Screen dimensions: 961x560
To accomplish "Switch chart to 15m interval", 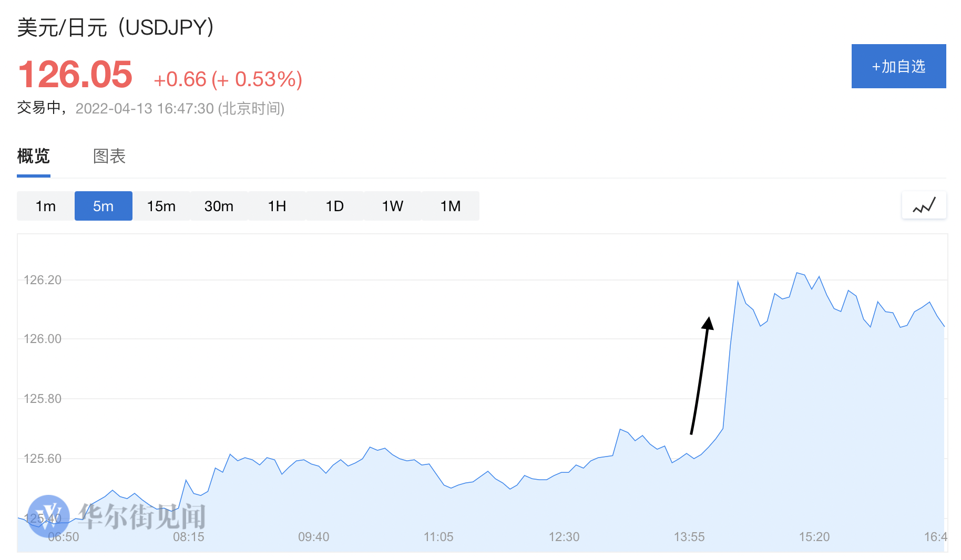I will tap(161, 206).
